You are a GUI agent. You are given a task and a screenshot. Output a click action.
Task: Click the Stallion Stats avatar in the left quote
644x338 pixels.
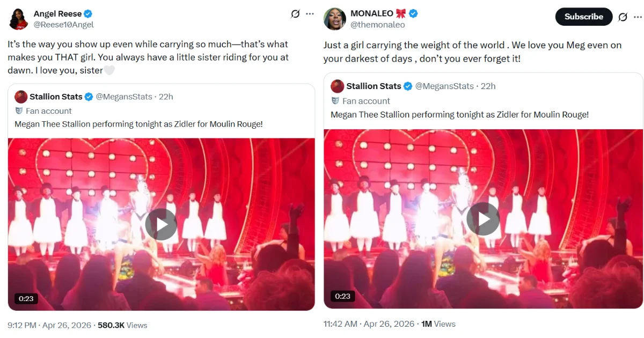(x=21, y=97)
